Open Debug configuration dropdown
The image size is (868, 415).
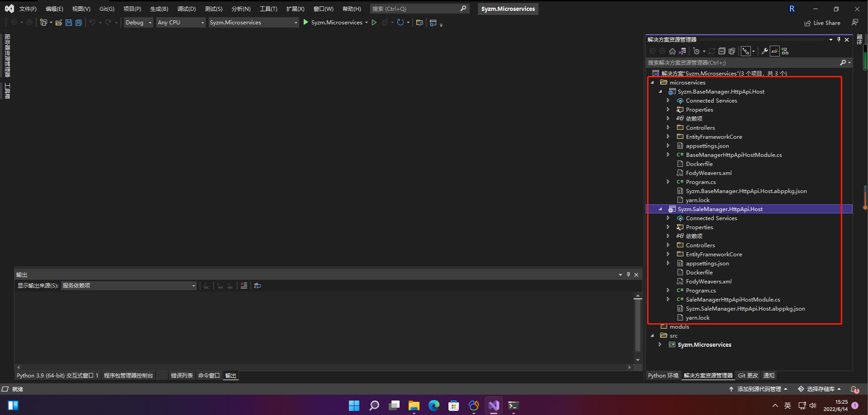(x=138, y=23)
